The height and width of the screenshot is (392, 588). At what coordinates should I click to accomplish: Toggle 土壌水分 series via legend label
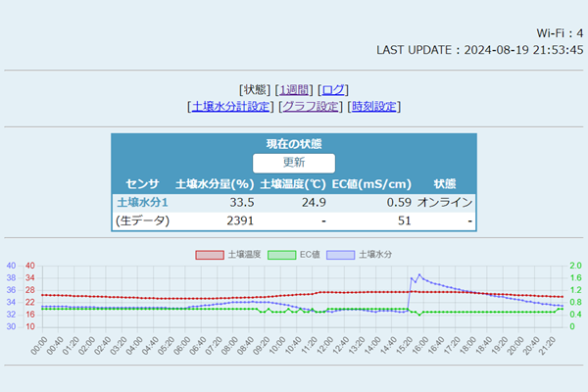[375, 255]
